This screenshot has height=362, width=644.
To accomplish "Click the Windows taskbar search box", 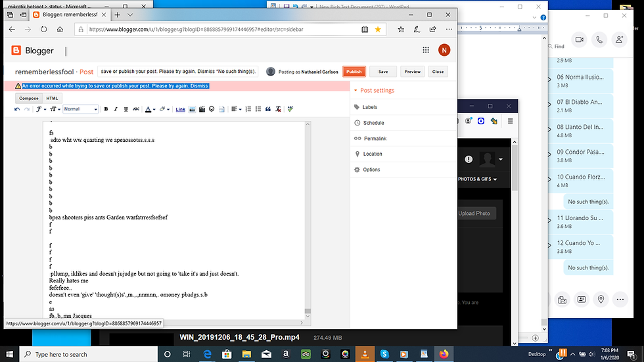I will coord(88,354).
